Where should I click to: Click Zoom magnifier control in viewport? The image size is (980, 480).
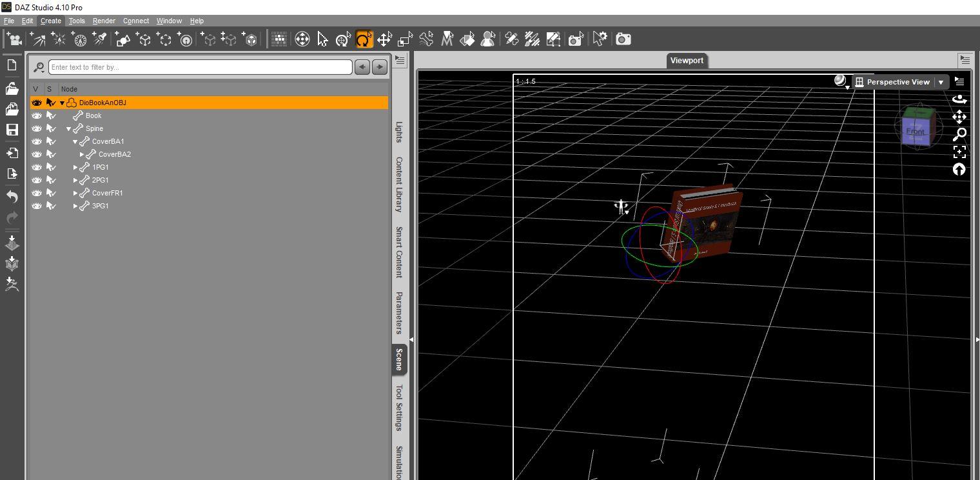[x=959, y=134]
